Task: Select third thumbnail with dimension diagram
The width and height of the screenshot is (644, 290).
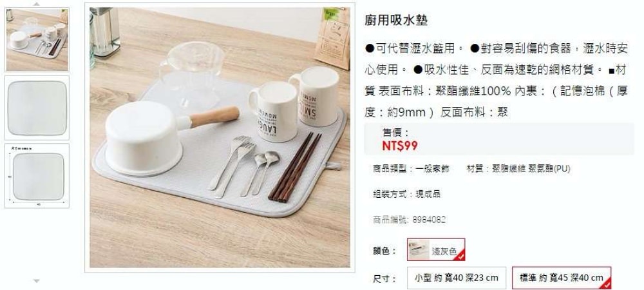Action: 37,176
